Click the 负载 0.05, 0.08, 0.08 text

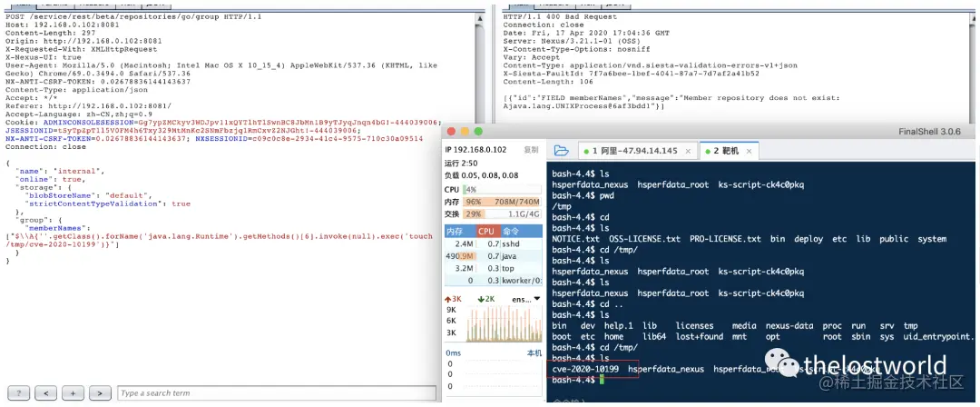coord(481,175)
